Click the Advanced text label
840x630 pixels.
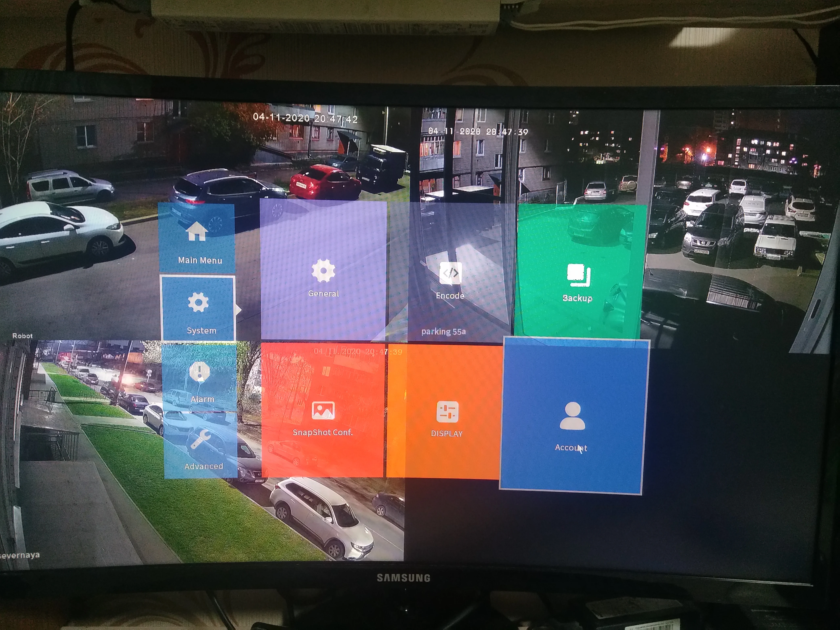pos(204,466)
